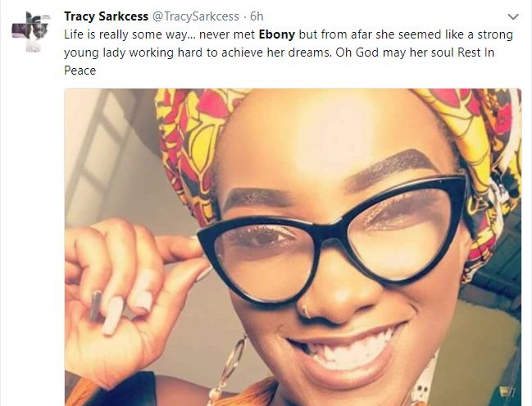The height and width of the screenshot is (406, 532).
Task: Click the word "strong" in the tweet
Action: (495, 35)
